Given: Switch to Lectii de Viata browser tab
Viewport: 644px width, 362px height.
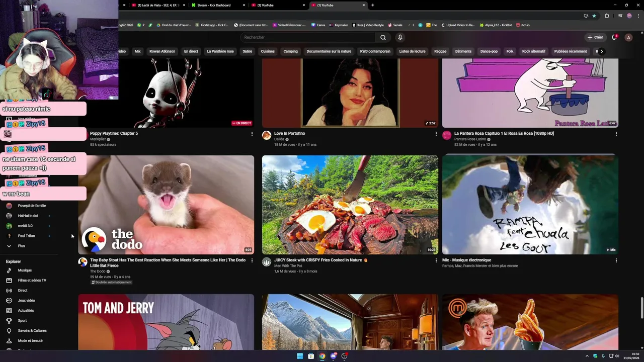Looking at the screenshot, I should tap(158, 5).
